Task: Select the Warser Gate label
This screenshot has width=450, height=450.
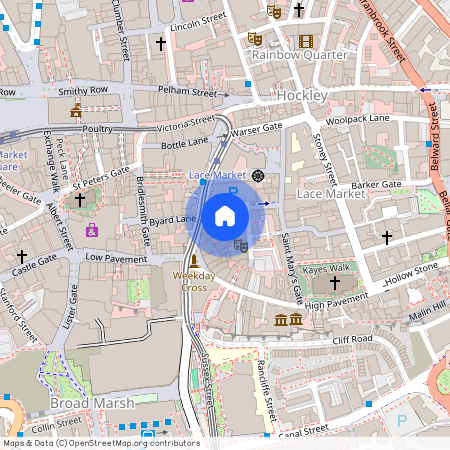Action: point(256,129)
